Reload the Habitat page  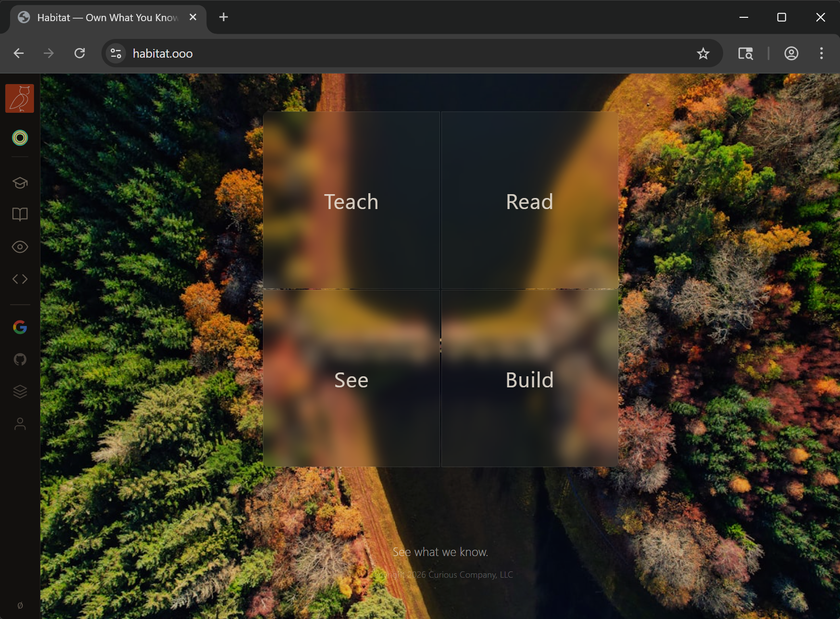point(80,53)
